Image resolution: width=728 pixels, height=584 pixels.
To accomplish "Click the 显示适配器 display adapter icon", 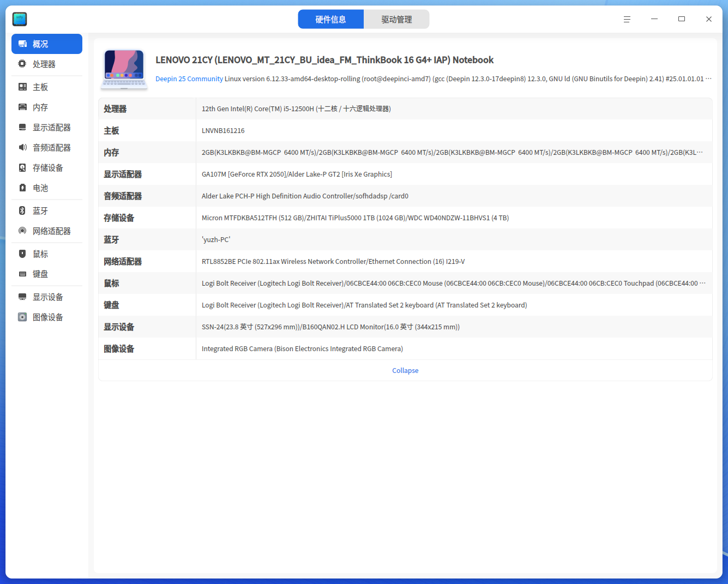I will [x=22, y=127].
